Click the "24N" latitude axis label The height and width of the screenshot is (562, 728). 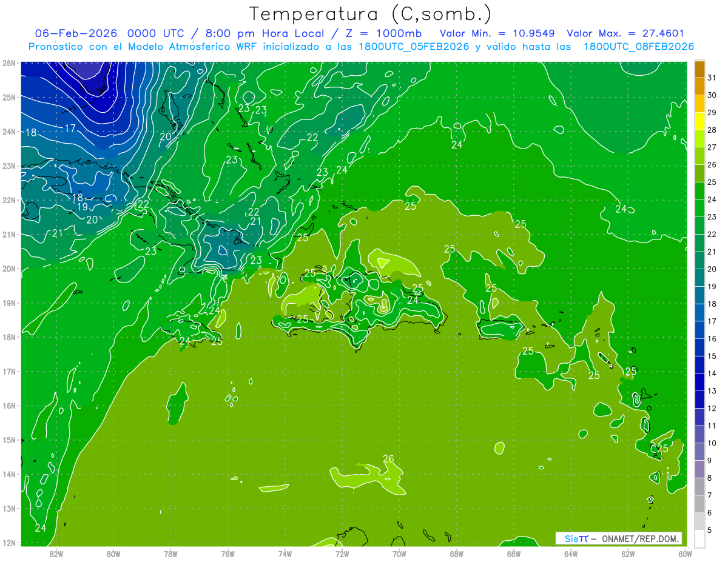click(x=8, y=132)
